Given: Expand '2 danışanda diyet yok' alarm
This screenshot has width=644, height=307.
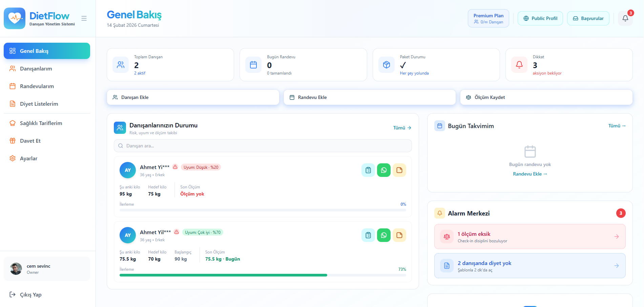Looking at the screenshot, I should pos(529,266).
